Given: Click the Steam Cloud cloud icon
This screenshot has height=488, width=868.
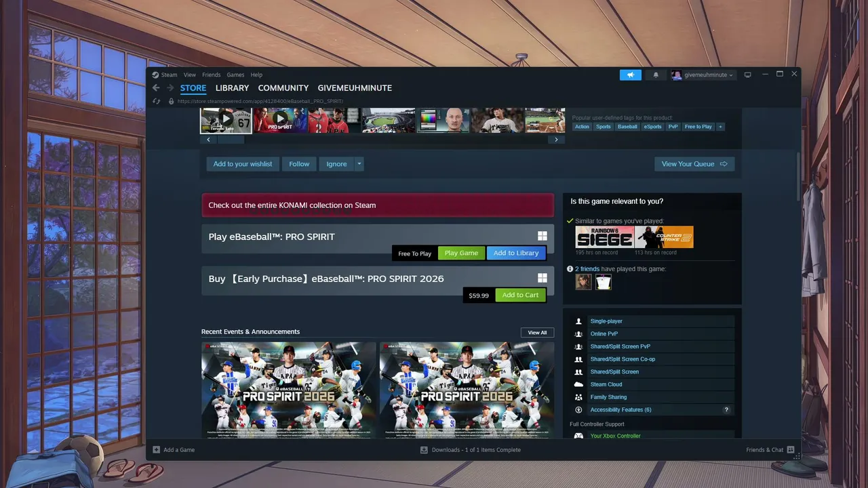Looking at the screenshot, I should [x=578, y=384].
